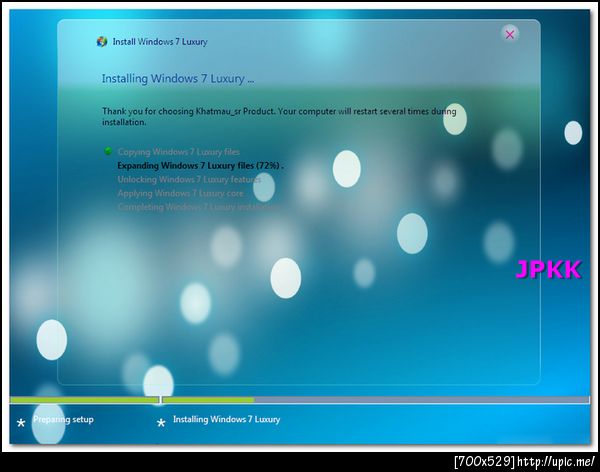The image size is (600, 472).
Task: Click the 'Preparing setup' stage label
Action: (64, 419)
